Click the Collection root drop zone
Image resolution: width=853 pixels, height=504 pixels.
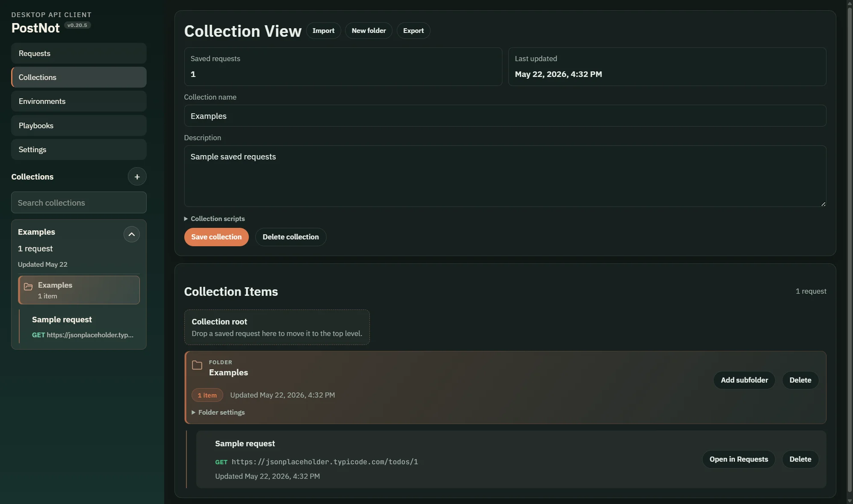coord(277,327)
